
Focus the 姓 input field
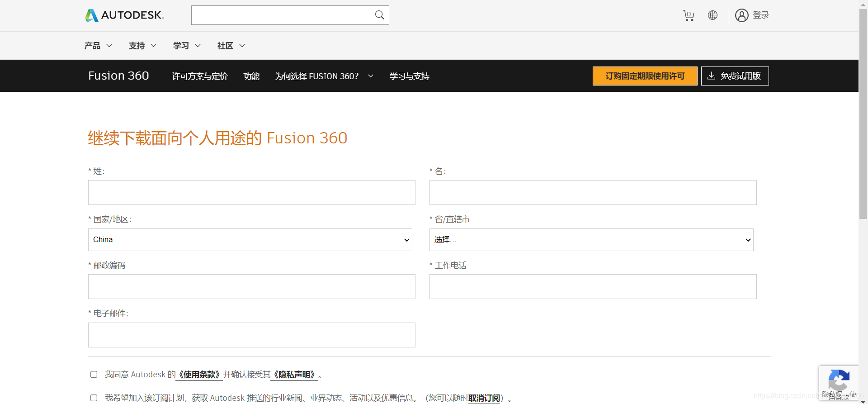tap(251, 193)
